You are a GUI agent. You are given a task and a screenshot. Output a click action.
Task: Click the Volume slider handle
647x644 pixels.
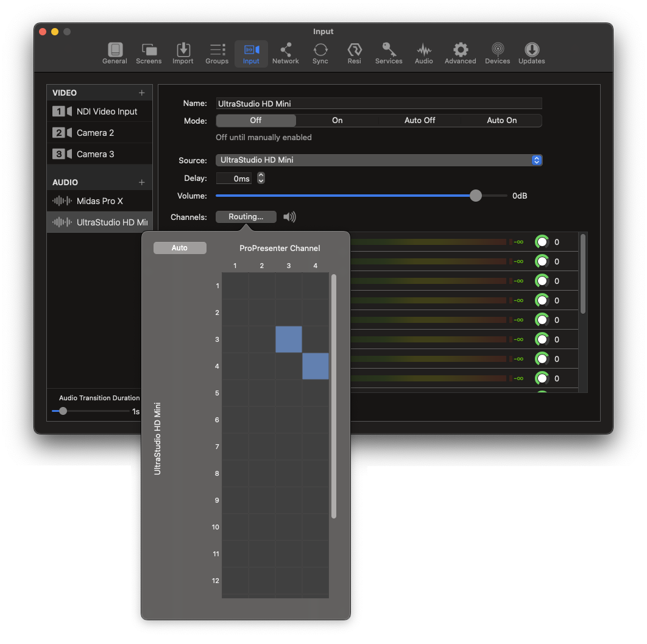(x=475, y=196)
